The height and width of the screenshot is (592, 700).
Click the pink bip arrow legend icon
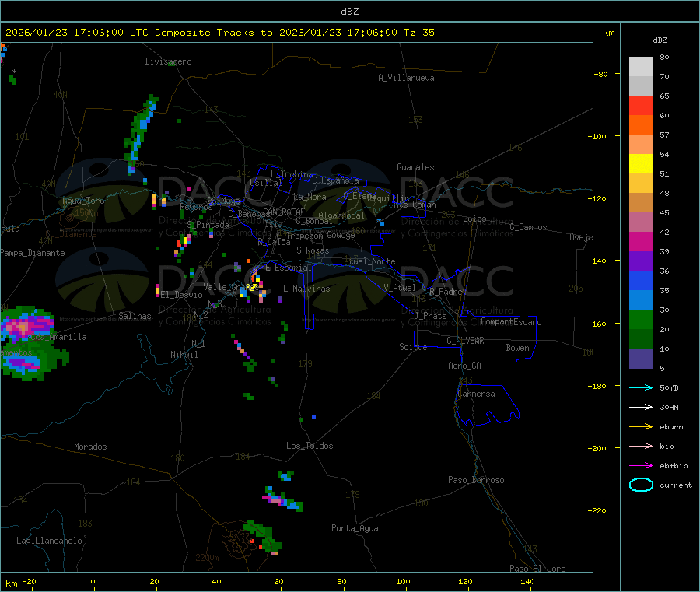coord(641,446)
